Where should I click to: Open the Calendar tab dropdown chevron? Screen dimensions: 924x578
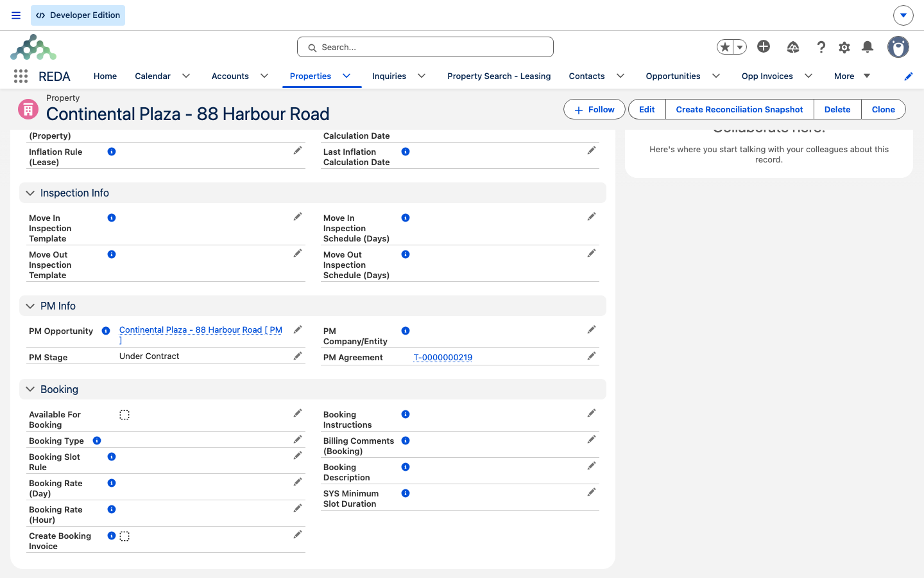coord(186,76)
